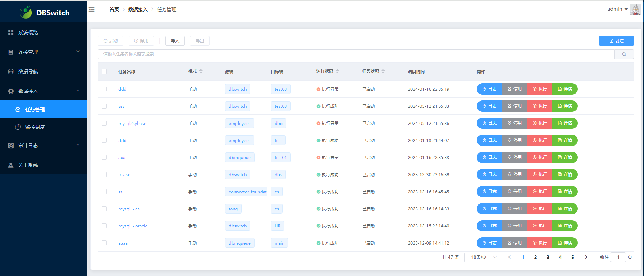Expand the 连接管理 sidebar menu

click(x=43, y=52)
